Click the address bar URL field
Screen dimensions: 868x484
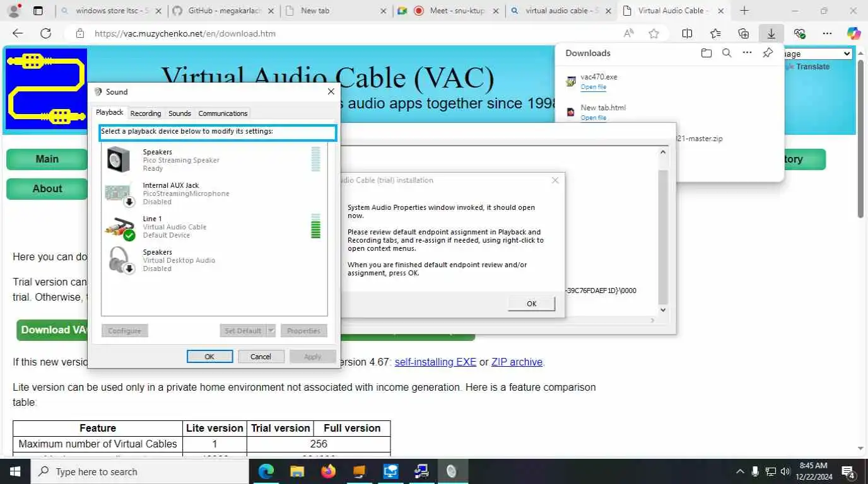[353, 33]
